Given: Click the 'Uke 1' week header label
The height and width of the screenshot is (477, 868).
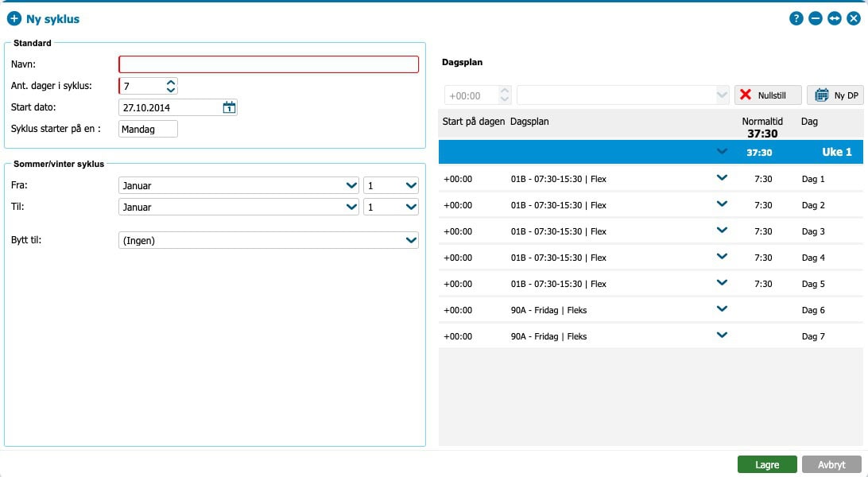Looking at the screenshot, I should [836, 152].
